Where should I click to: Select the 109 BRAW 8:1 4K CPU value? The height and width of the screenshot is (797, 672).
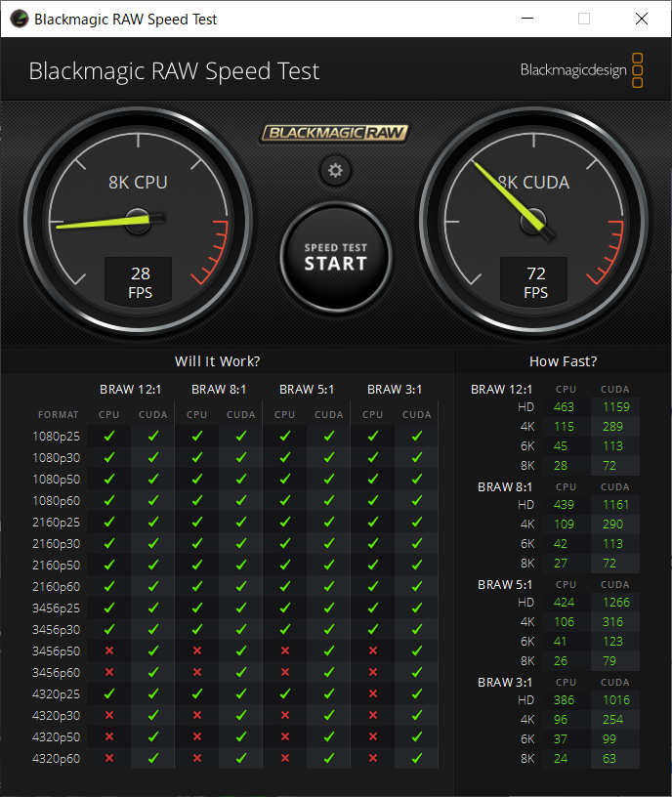(x=564, y=524)
